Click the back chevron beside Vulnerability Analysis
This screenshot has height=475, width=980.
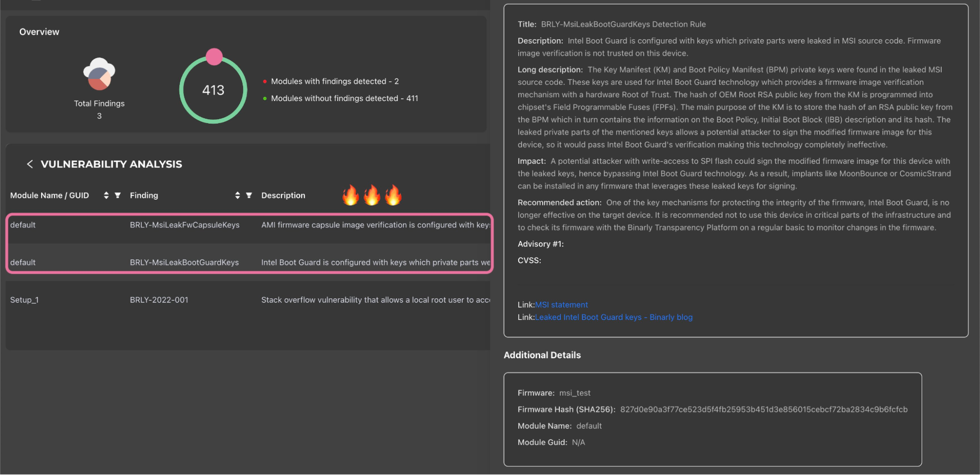(30, 164)
